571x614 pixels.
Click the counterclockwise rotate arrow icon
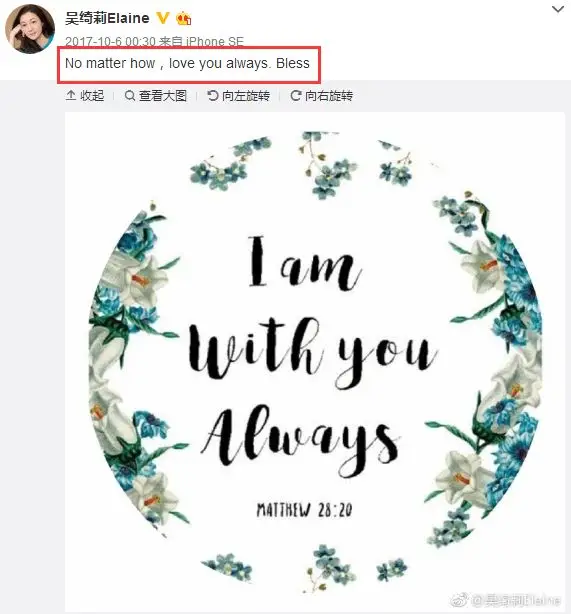(212, 96)
